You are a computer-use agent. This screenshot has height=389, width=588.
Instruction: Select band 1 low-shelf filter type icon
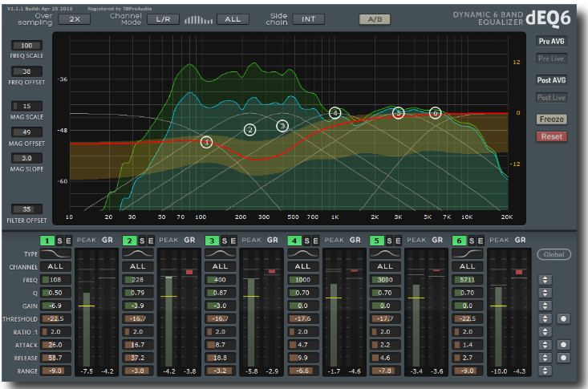coord(55,253)
